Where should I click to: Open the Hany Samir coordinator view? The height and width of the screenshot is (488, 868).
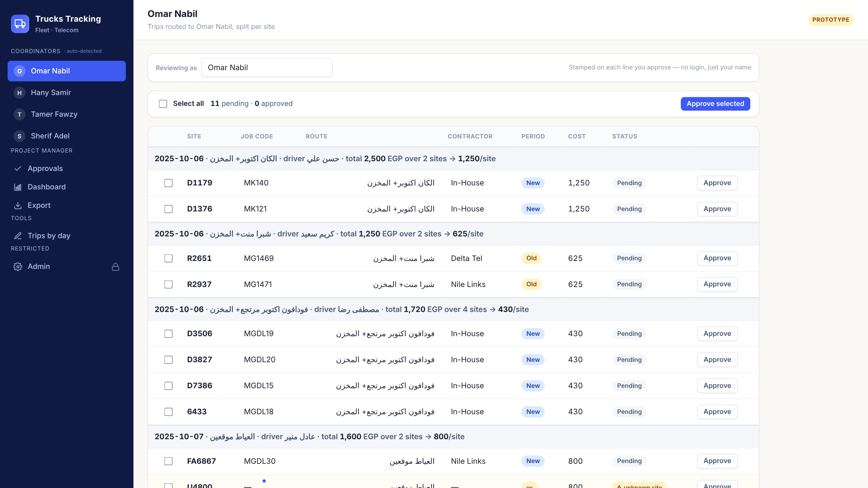click(x=67, y=93)
